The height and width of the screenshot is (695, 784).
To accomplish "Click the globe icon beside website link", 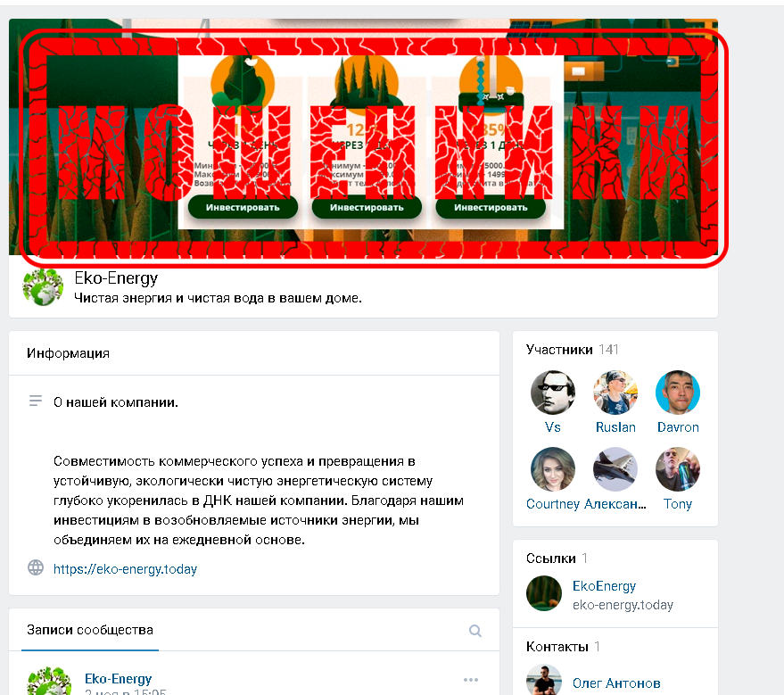I will point(36,567).
